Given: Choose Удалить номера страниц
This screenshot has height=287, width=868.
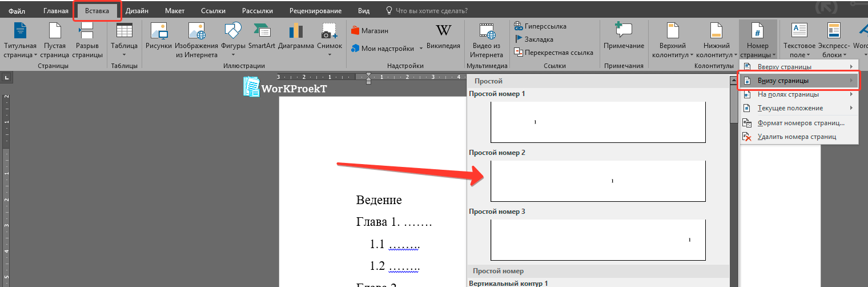Looking at the screenshot, I should 797,137.
